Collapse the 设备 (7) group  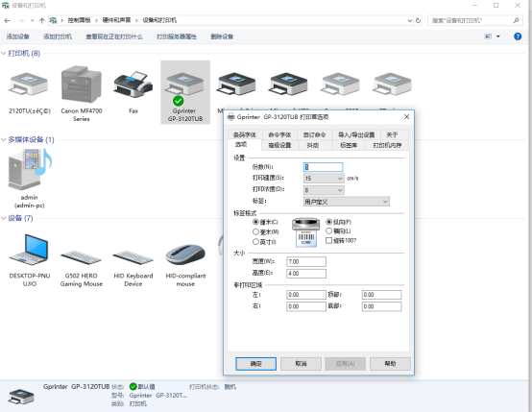click(4, 218)
